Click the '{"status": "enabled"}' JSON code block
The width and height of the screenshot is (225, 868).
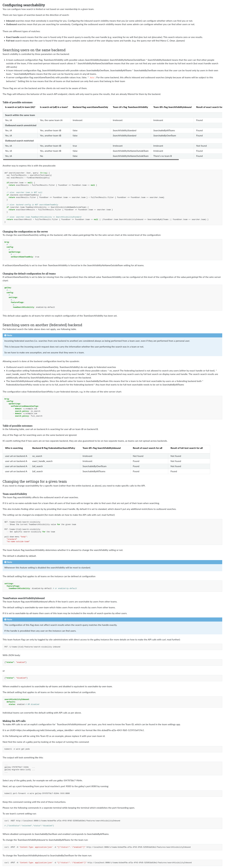click(112, 662)
